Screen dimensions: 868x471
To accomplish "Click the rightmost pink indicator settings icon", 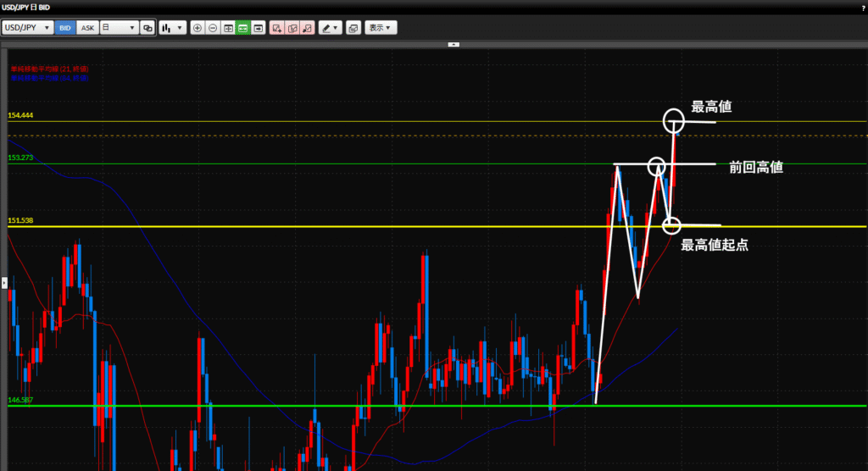I will point(308,28).
